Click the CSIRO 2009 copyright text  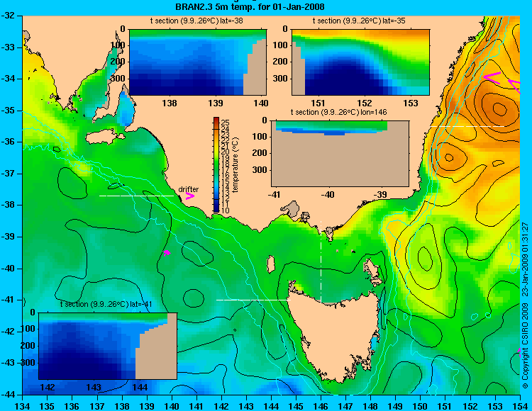525,305
